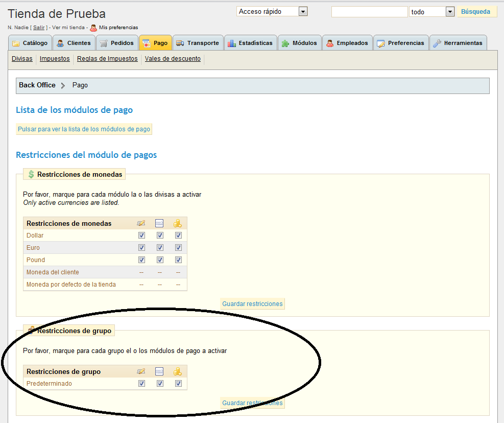The height and width of the screenshot is (423, 504).
Task: Click inside the search text field
Action: [x=369, y=12]
